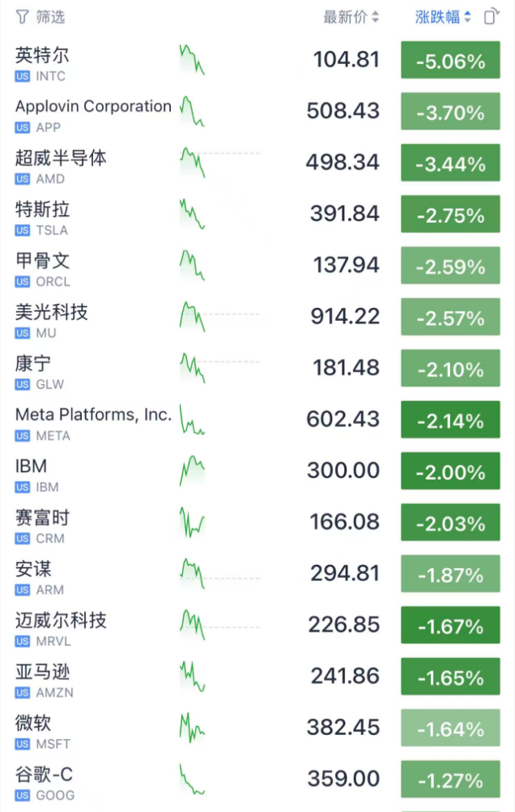515x812 pixels.
Task: Click the US badge beside GOOG
Action: point(22,796)
